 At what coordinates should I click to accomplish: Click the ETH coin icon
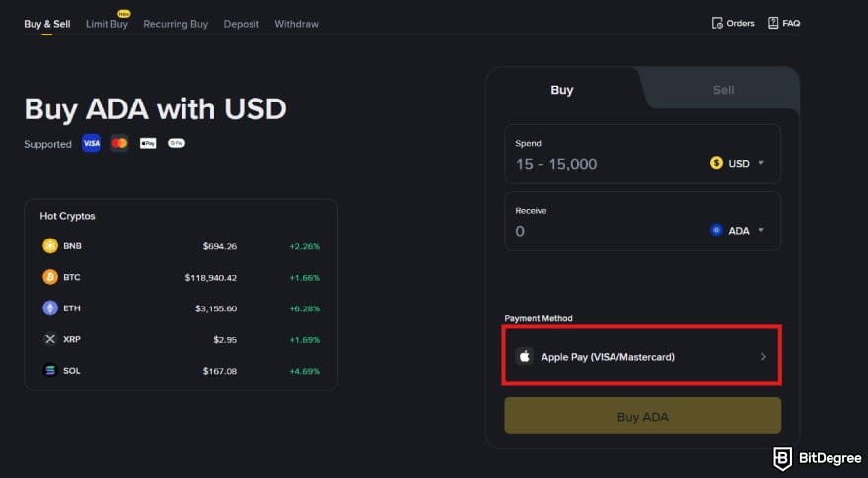click(x=50, y=308)
